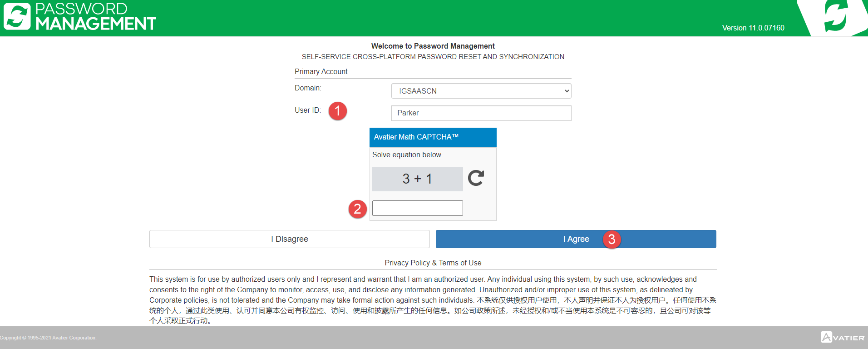Screen dimensions: 868x349
Task: Click the large logo in the header's right corner
Action: pyautogui.click(x=835, y=17)
